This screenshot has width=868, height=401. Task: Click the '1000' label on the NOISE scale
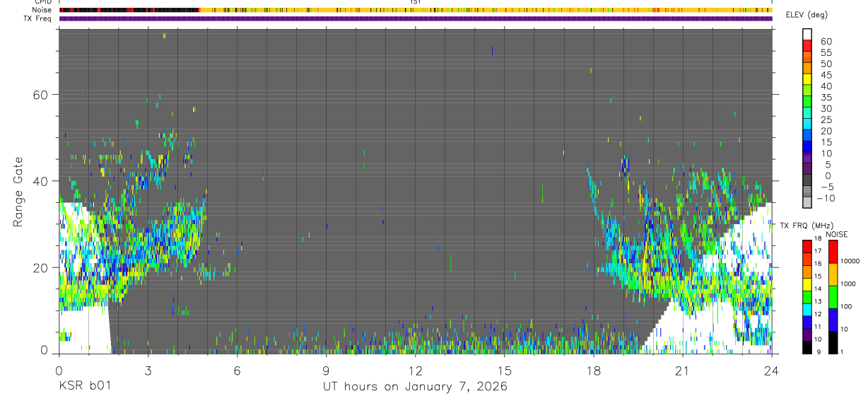(849, 284)
